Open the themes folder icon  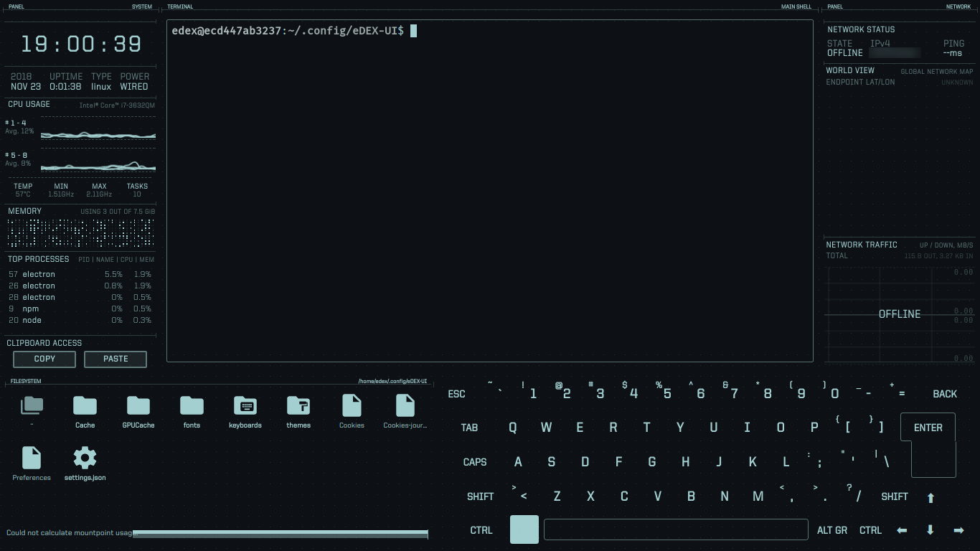(x=298, y=406)
